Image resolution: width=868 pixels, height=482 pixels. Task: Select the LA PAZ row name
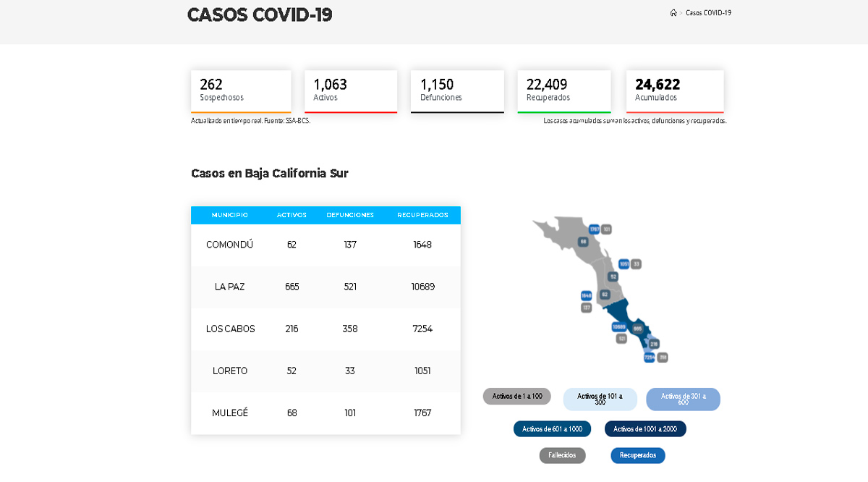pos(230,287)
